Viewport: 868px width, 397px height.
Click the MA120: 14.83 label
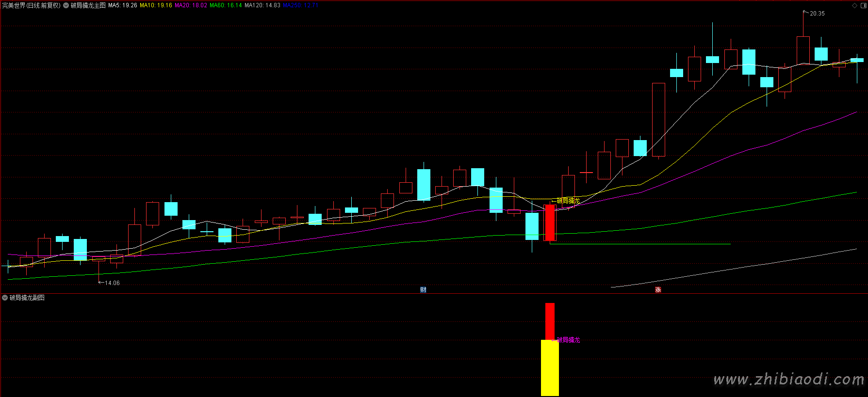[262, 5]
